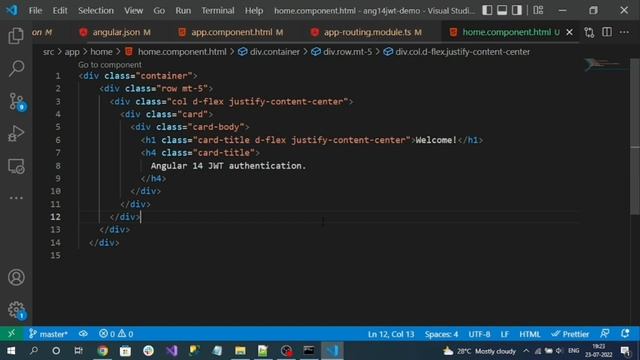Screen dimensions: 640x360
Task: Open the More Actions editor menu
Action: [x=624, y=32]
